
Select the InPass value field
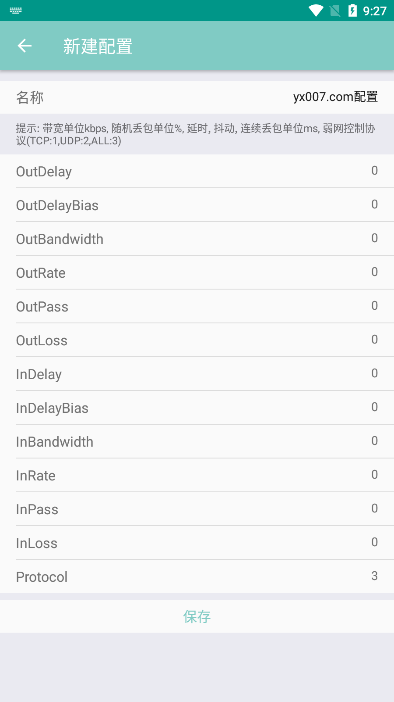(374, 509)
